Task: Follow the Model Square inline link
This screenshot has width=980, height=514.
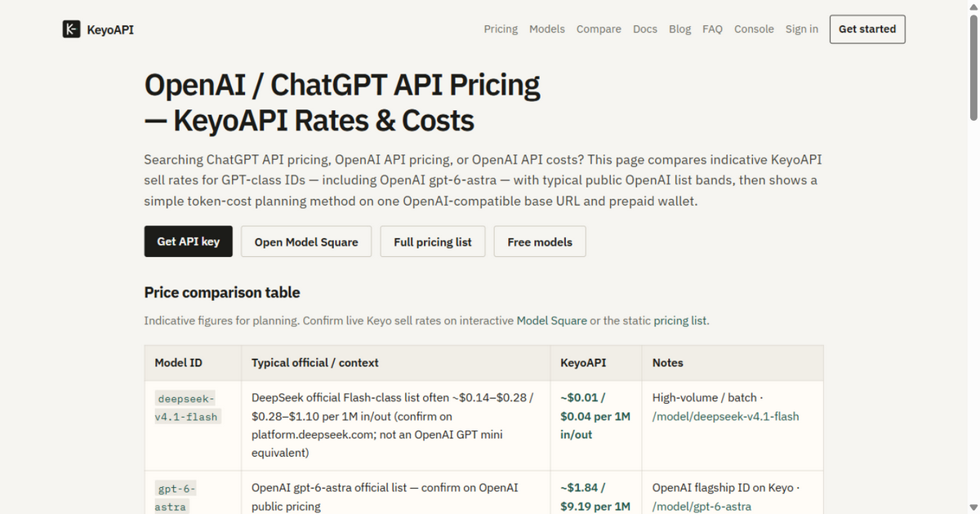Action: pos(552,321)
